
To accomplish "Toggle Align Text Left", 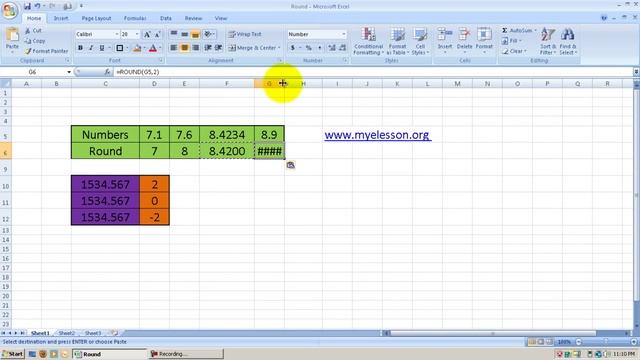I will click(174, 48).
